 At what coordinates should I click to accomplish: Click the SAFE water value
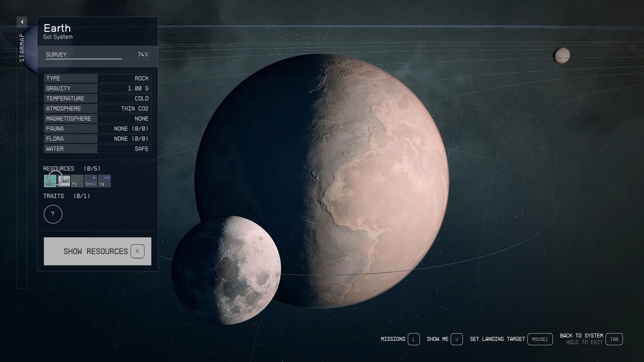point(142,149)
